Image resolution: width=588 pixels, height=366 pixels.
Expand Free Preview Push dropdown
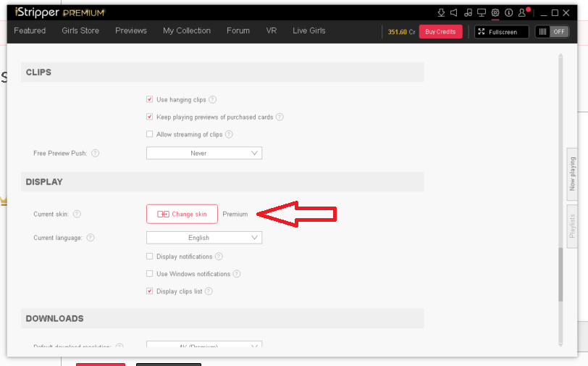tap(204, 154)
